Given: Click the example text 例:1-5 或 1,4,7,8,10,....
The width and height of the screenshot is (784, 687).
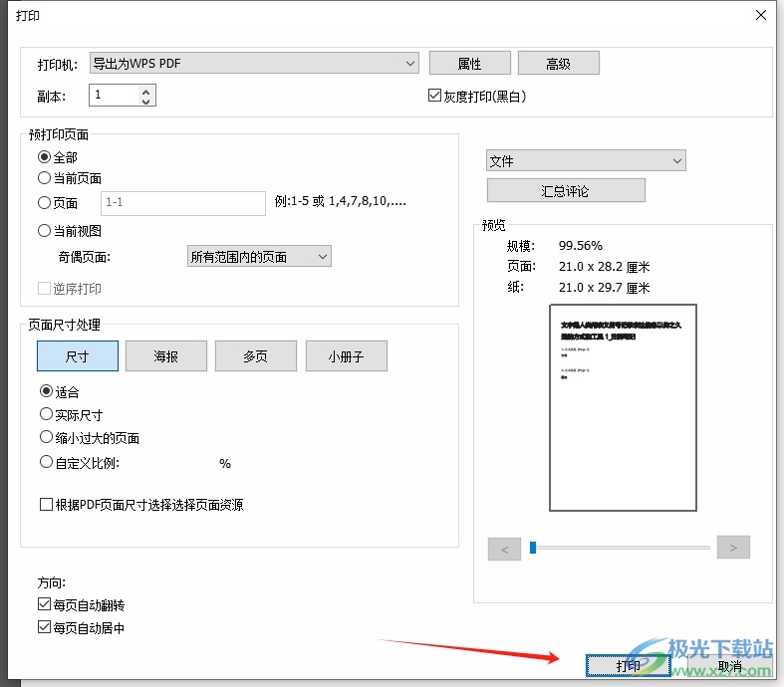Looking at the screenshot, I should pyautogui.click(x=340, y=201).
